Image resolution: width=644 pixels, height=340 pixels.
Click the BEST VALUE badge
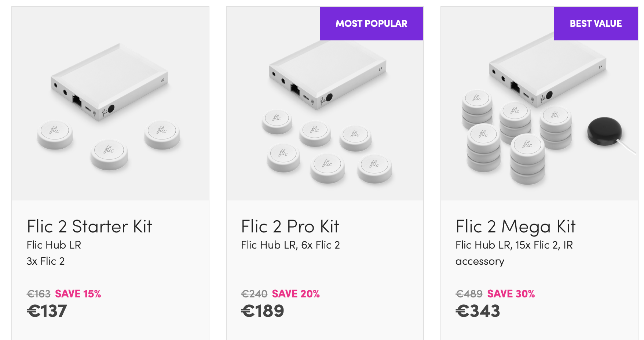596,23
